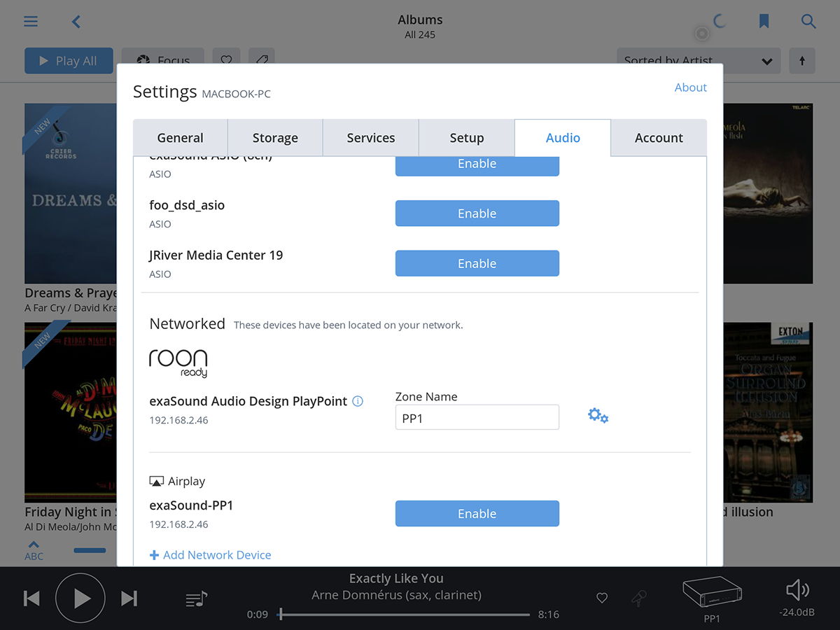Open the bookmarks icon in the header
The width and height of the screenshot is (840, 630).
(764, 22)
